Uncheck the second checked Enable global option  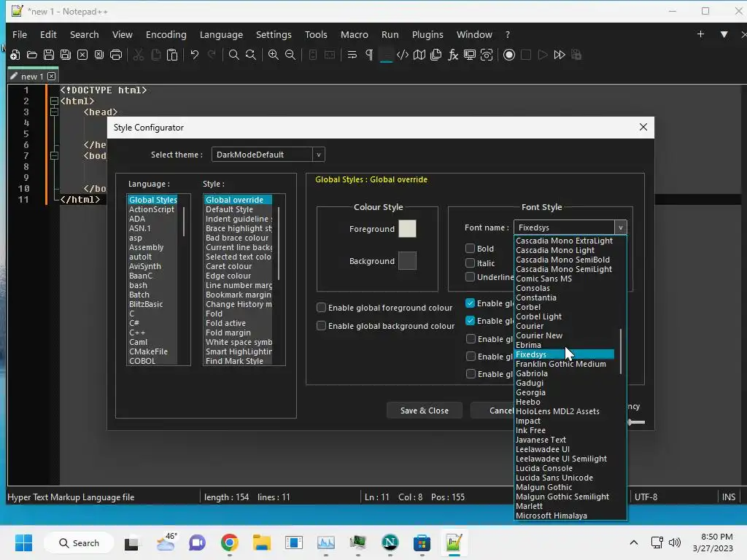pyautogui.click(x=471, y=321)
